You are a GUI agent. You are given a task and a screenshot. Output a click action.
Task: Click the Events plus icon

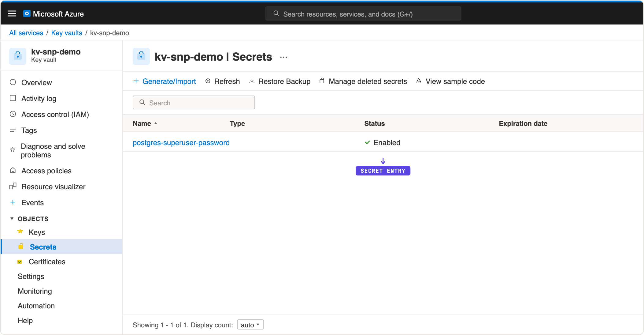(x=13, y=202)
